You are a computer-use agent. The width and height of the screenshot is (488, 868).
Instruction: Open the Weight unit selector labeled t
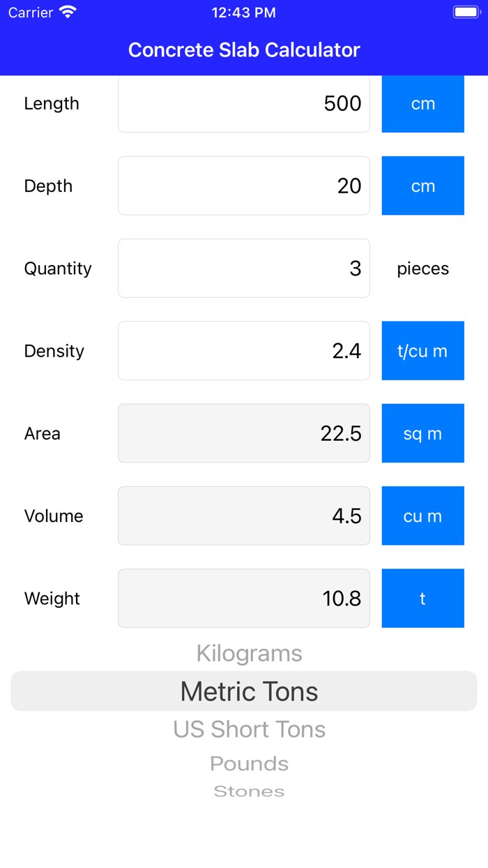[x=422, y=598]
